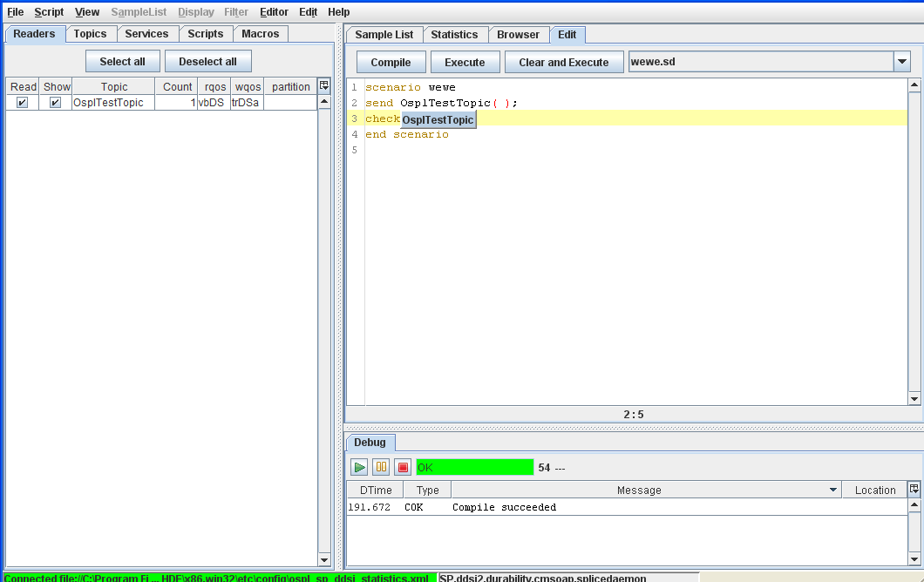
Task: Select the Debug tab
Action: [x=370, y=442]
